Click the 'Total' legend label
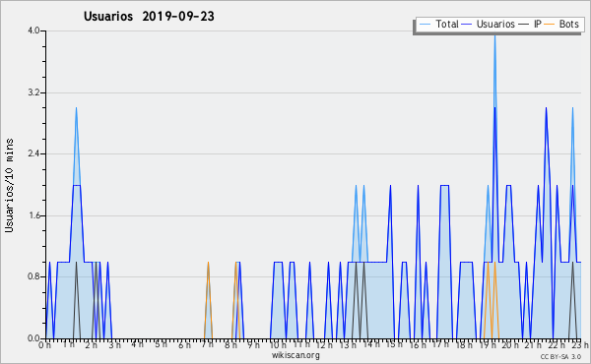The height and width of the screenshot is (364, 591). (447, 24)
